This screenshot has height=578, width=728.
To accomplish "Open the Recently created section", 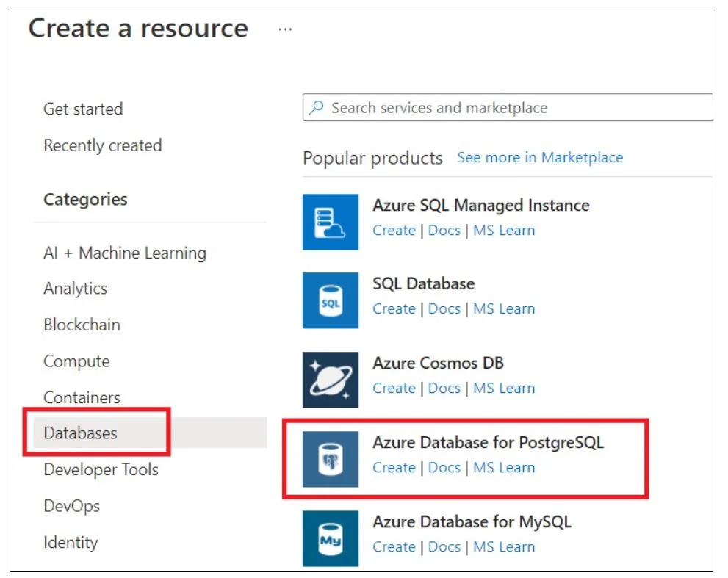I will click(103, 145).
